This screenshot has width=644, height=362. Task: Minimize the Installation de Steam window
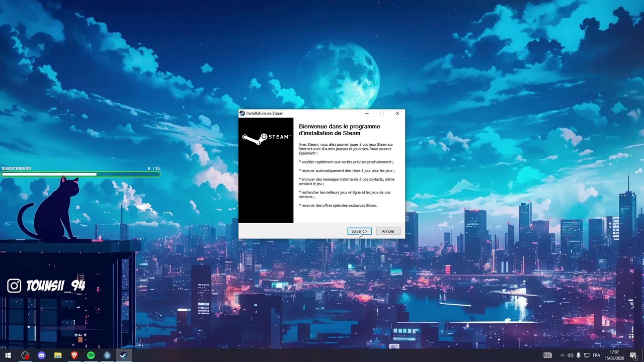[367, 113]
